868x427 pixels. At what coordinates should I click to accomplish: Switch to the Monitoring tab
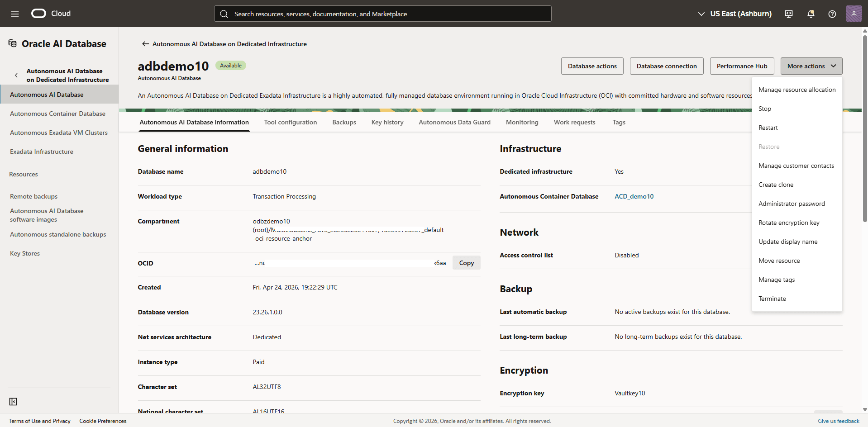(x=522, y=122)
